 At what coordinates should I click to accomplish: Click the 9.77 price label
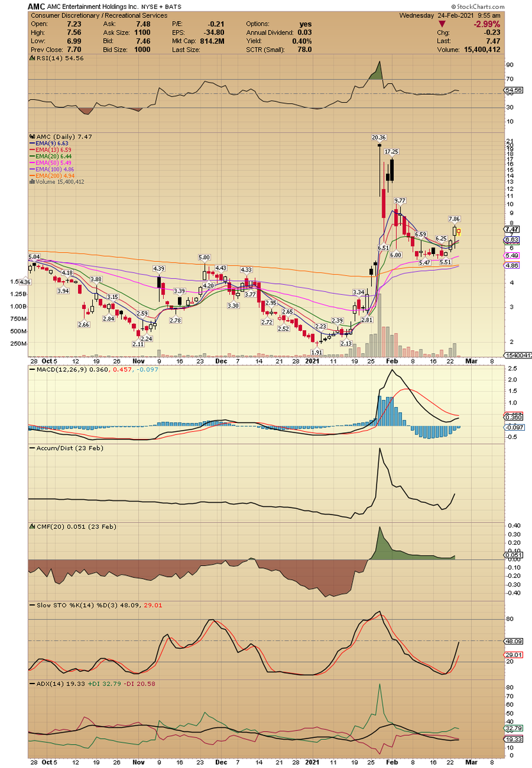pyautogui.click(x=401, y=201)
